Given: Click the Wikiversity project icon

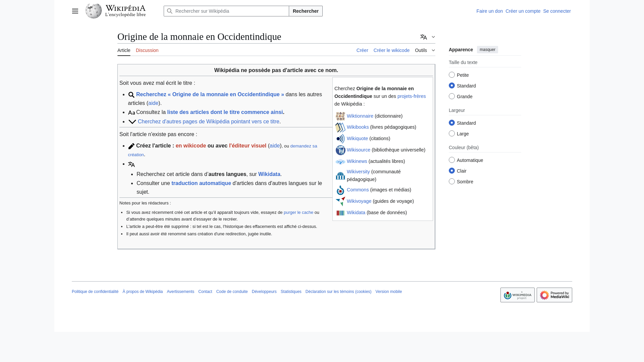Looking at the screenshot, I should [x=340, y=176].
